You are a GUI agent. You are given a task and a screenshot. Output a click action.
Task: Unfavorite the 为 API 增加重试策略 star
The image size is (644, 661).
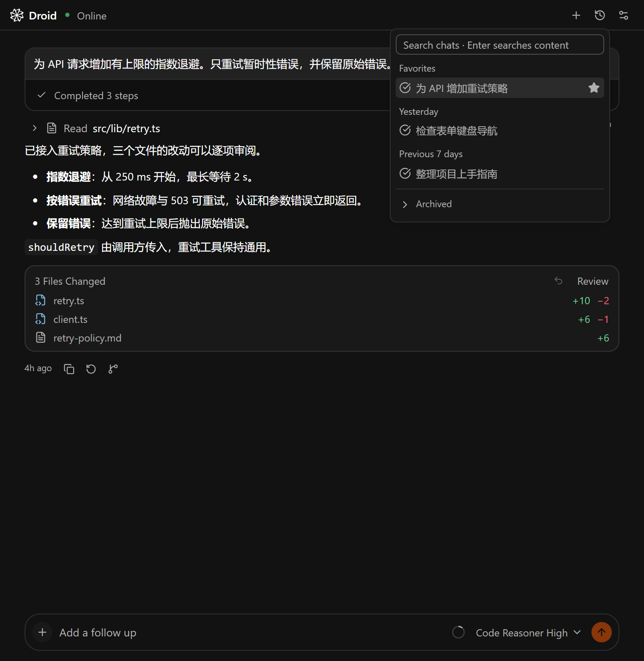594,88
